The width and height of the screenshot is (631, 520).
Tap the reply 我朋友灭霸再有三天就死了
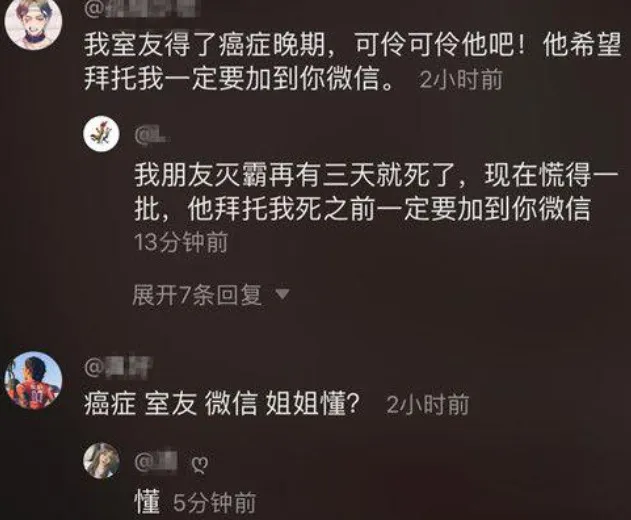pos(375,192)
